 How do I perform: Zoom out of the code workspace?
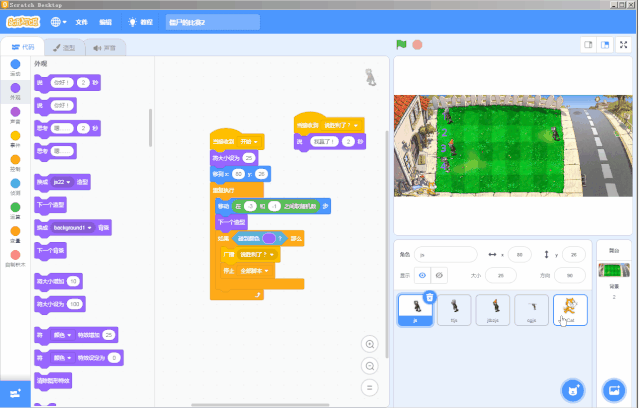(x=370, y=366)
